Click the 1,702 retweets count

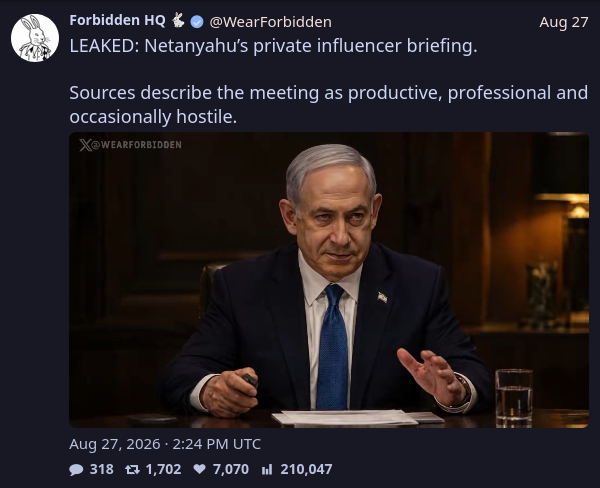pos(163,469)
